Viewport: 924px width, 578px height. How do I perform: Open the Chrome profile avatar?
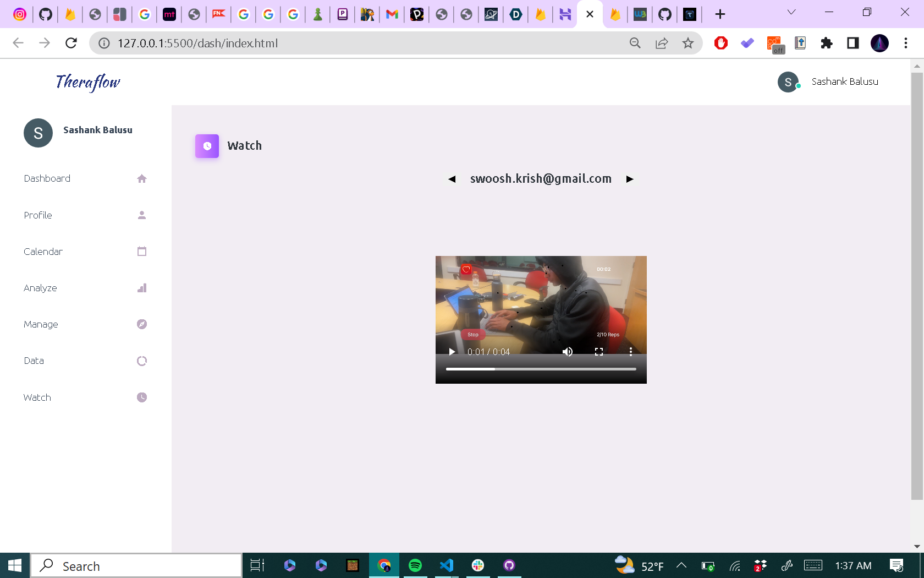(879, 43)
